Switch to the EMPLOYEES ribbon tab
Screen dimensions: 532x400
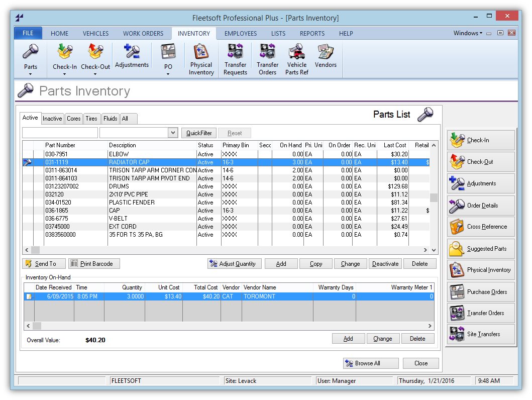(x=241, y=33)
